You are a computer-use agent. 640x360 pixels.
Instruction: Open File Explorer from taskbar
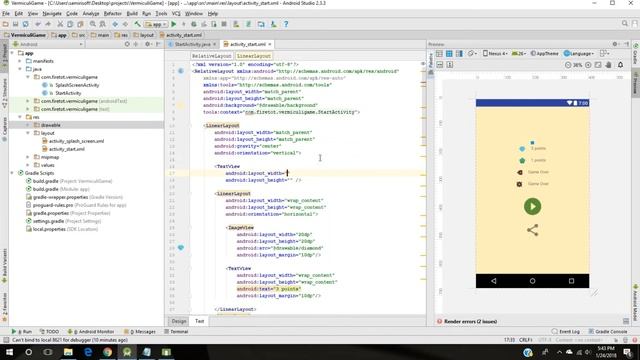pyautogui.click(x=68, y=352)
